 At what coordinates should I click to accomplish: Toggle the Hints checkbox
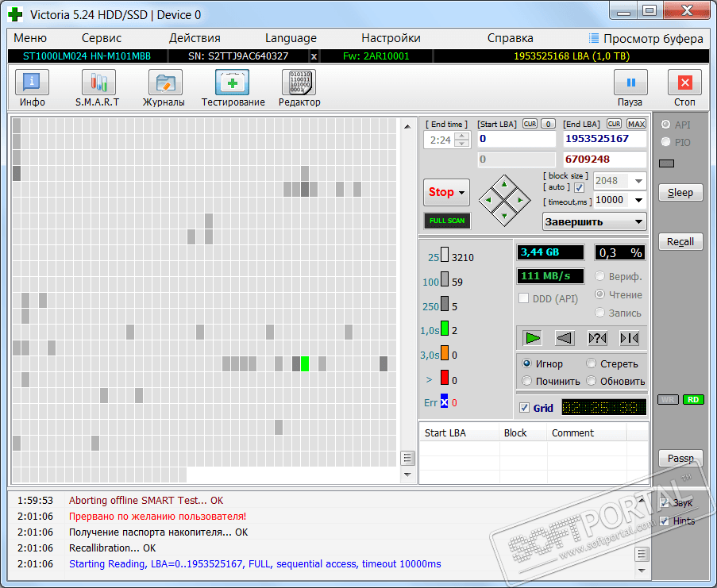[665, 521]
